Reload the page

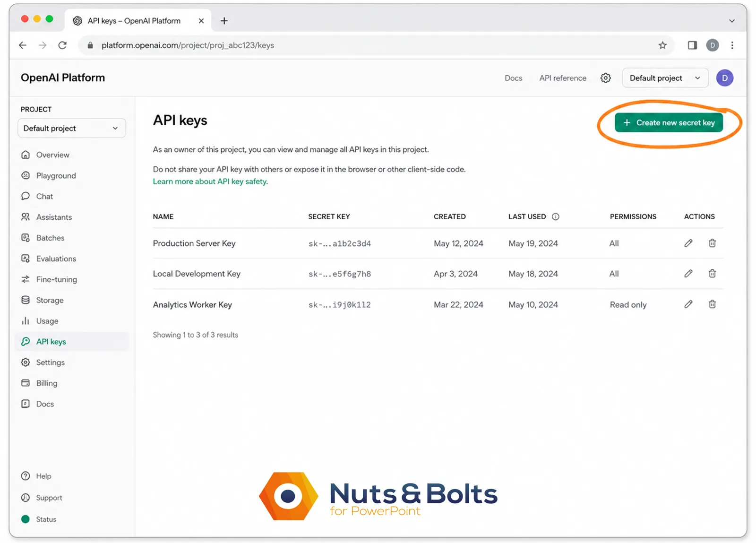pos(62,45)
